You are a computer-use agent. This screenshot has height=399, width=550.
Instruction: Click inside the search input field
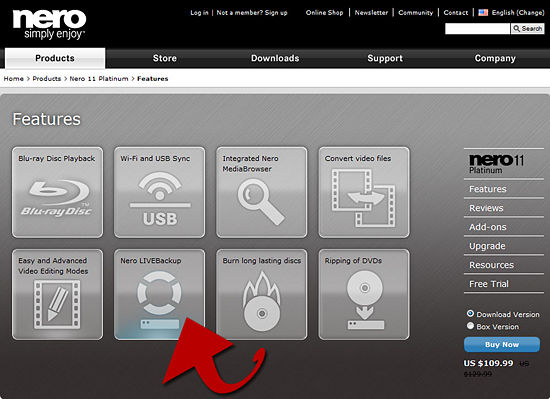tap(478, 29)
